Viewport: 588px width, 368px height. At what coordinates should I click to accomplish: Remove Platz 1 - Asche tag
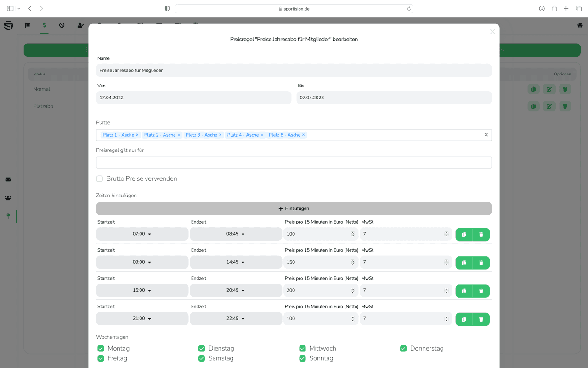[x=137, y=135]
